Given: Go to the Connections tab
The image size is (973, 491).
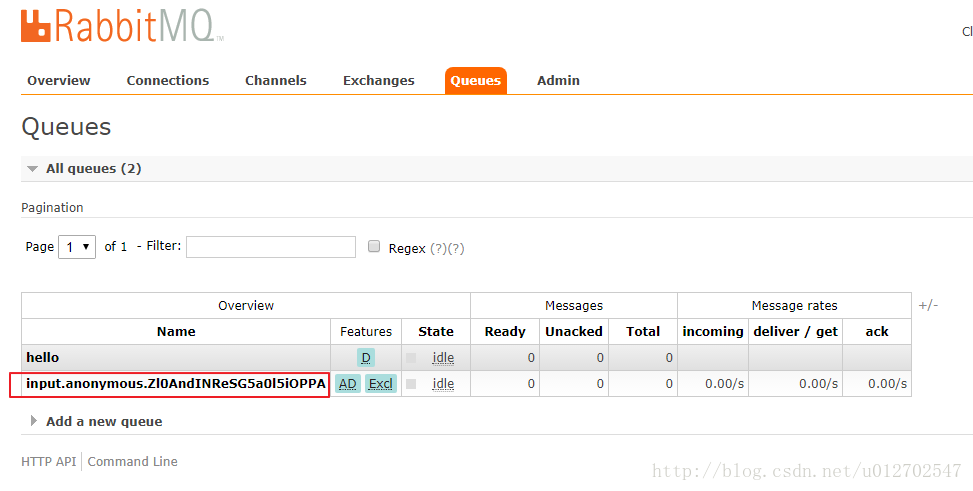Looking at the screenshot, I should [x=168, y=81].
